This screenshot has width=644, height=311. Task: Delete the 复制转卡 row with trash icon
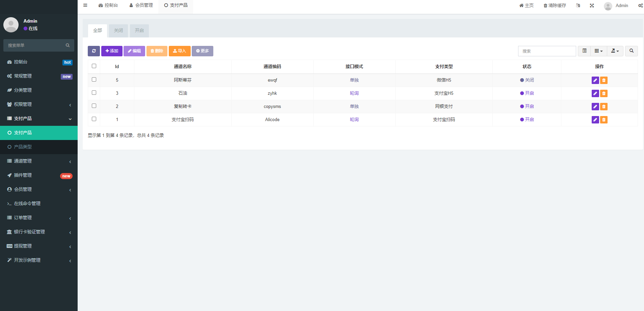pyautogui.click(x=604, y=107)
